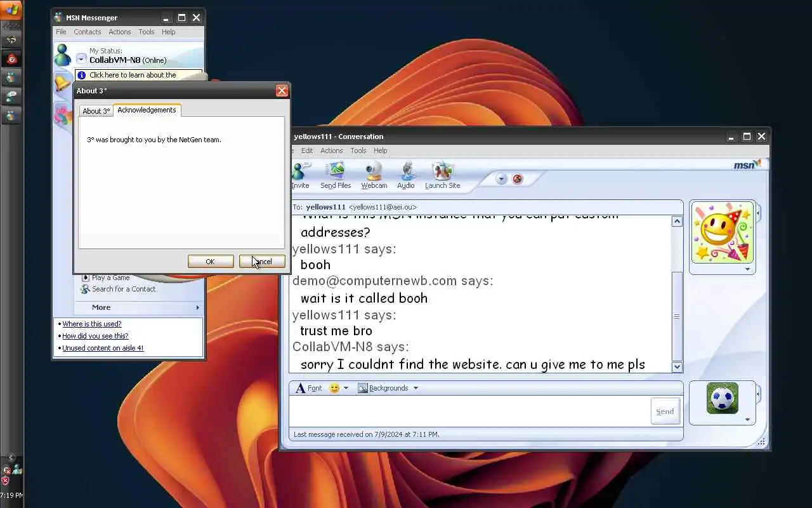Click the soccer ball display picture
The height and width of the screenshot is (508, 812).
click(722, 398)
